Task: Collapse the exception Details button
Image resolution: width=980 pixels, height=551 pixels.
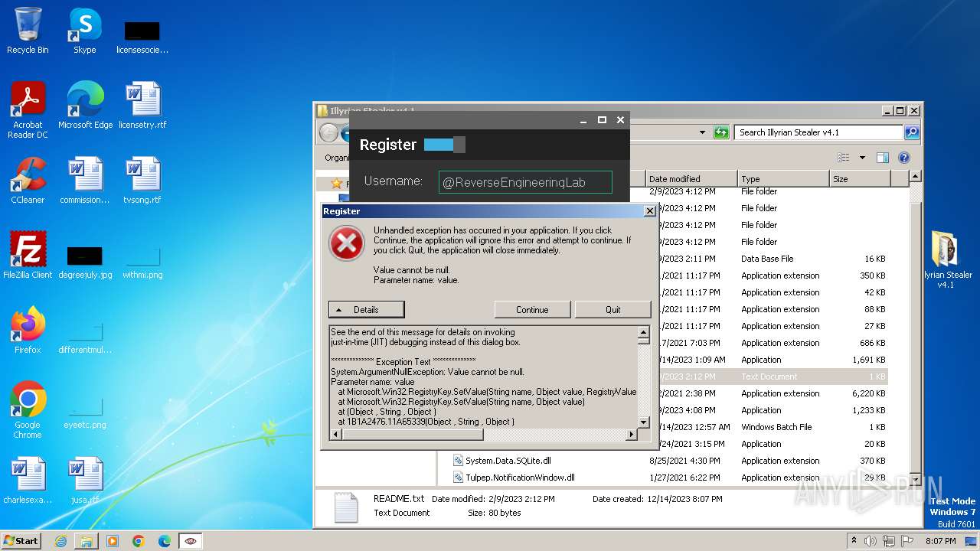Action: coord(366,310)
